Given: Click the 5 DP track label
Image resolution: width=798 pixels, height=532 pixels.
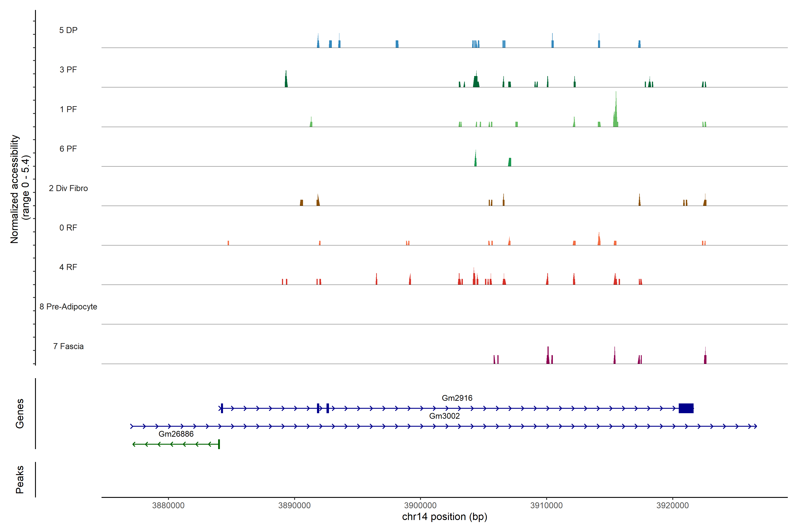Looking at the screenshot, I should [68, 30].
